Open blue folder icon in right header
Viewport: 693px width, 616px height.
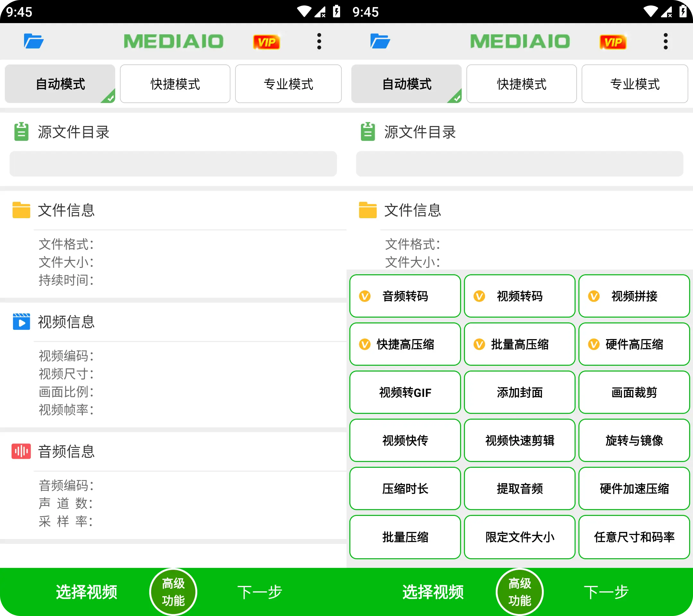(380, 41)
